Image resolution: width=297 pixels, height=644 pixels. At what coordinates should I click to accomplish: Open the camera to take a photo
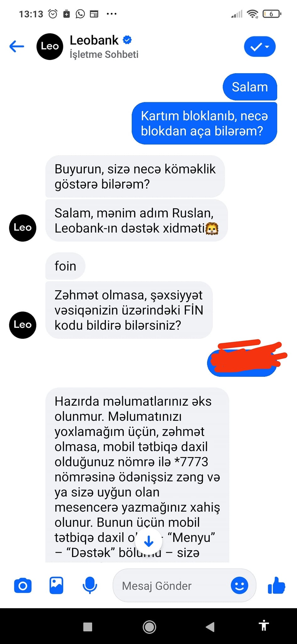[x=23, y=586]
